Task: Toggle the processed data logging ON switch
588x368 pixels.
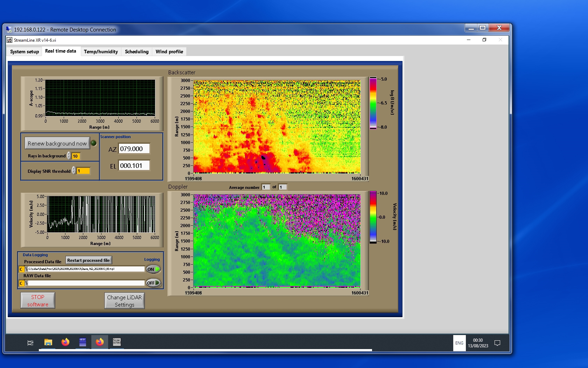Action: coord(153,269)
